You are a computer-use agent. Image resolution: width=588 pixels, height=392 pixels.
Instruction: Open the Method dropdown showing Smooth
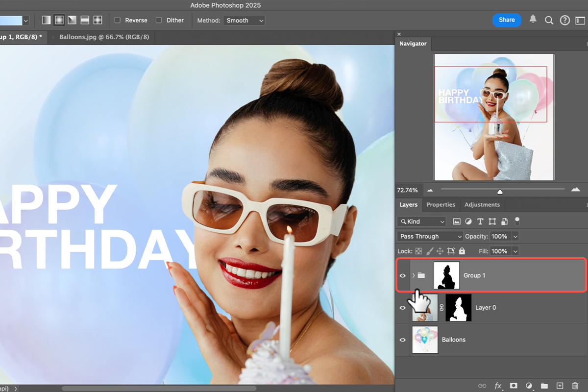tap(244, 20)
